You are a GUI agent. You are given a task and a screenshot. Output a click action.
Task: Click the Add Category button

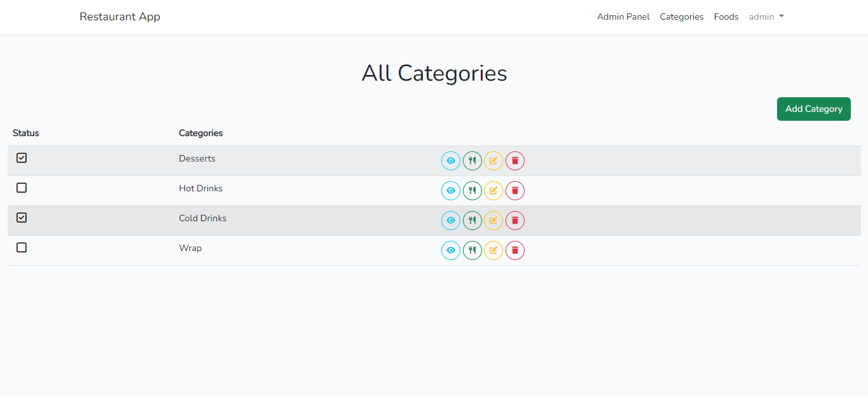pyautogui.click(x=813, y=109)
